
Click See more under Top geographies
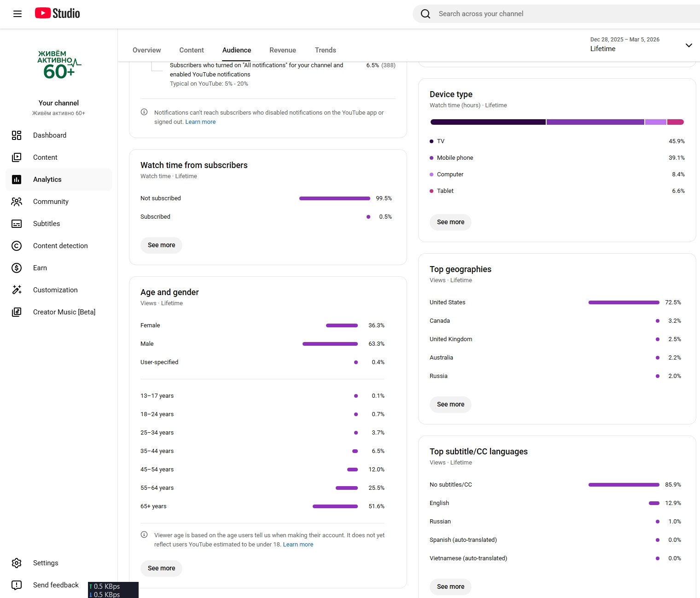point(450,404)
